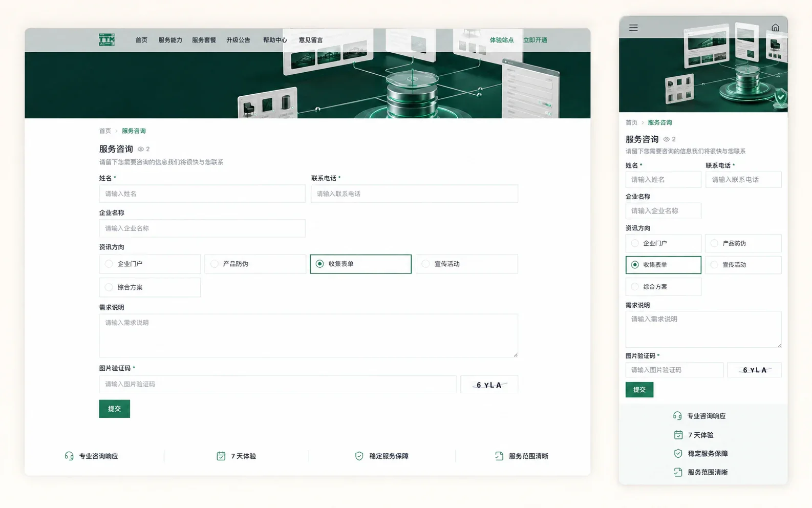Open the hamburger menu in mobile view
The height and width of the screenshot is (508, 812).
[x=633, y=28]
